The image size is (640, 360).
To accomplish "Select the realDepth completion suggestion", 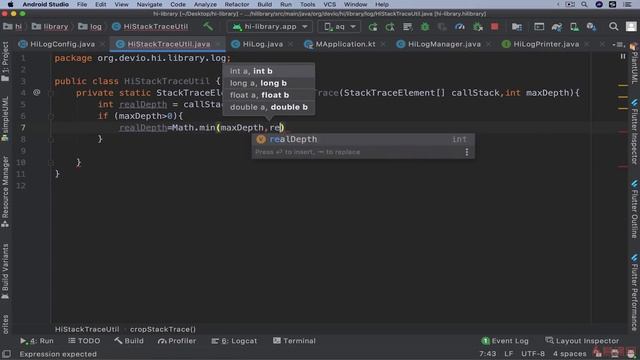I will pyautogui.click(x=363, y=140).
